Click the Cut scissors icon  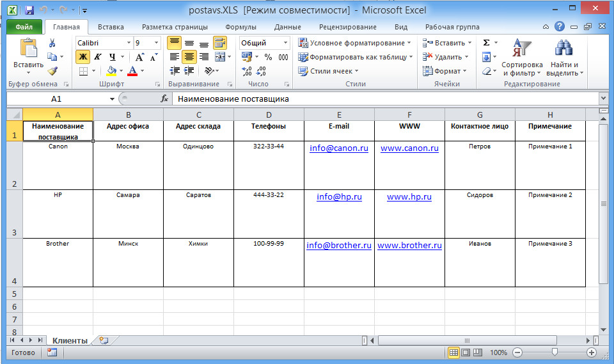pos(52,43)
